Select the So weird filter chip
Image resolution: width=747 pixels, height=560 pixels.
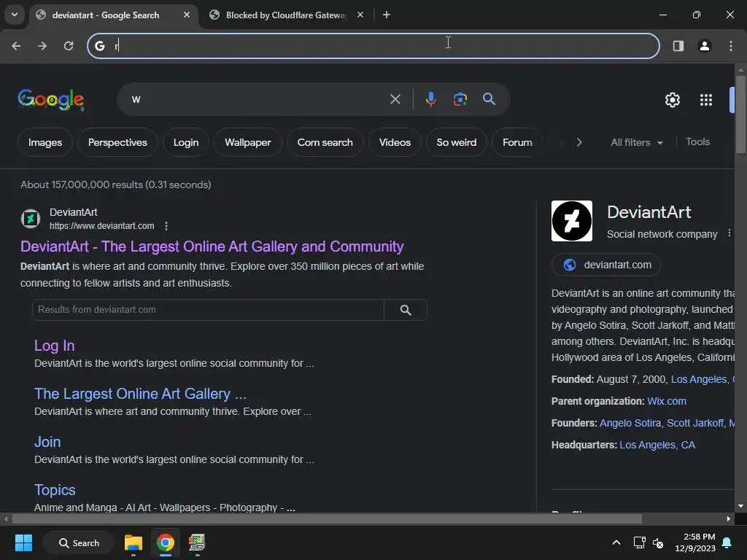[457, 142]
